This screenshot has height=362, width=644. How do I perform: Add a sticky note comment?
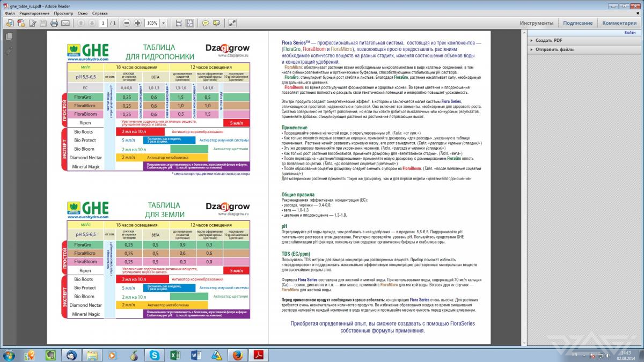(205, 23)
